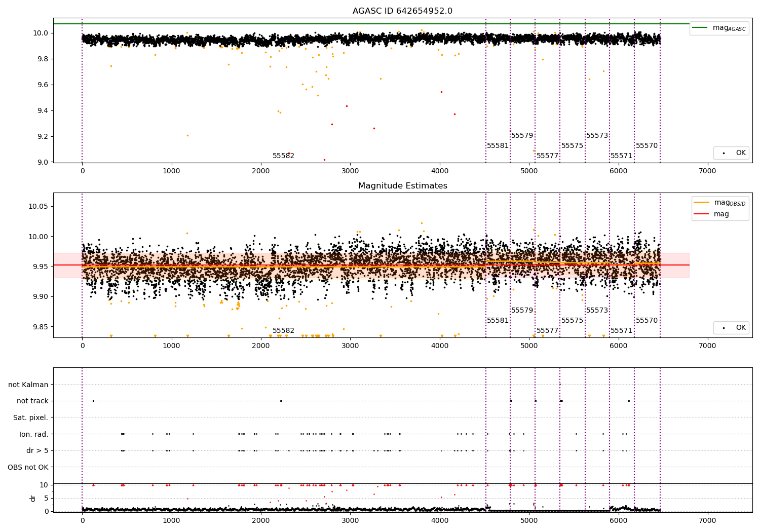Click the 'Sat. pixel.' row label
This screenshot has width=760, height=532.
pos(31,417)
